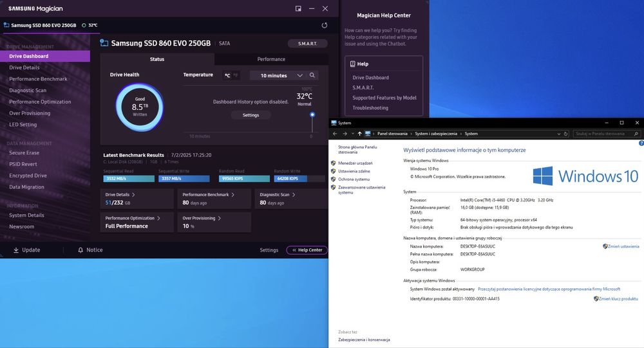
Task: Click the Notice bell icon
Action: 80,250
